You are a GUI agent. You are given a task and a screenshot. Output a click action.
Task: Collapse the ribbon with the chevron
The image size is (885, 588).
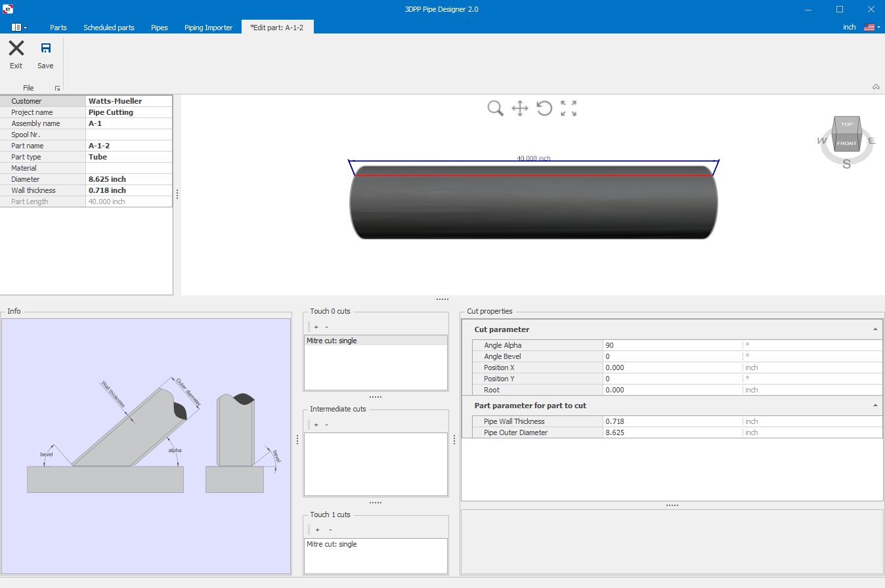pos(876,87)
